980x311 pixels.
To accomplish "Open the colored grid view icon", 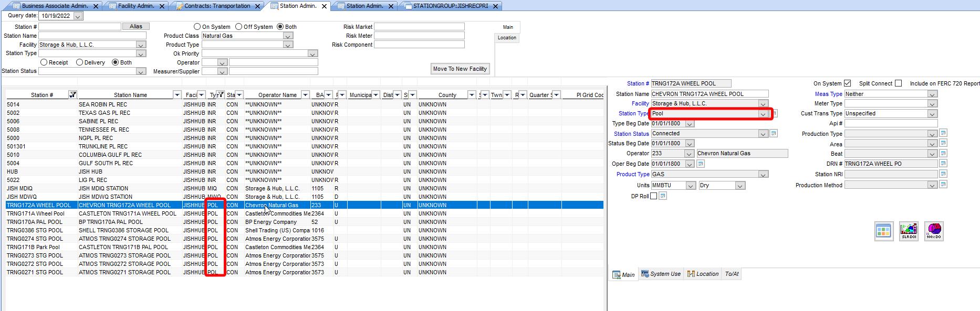I will click(x=884, y=231).
